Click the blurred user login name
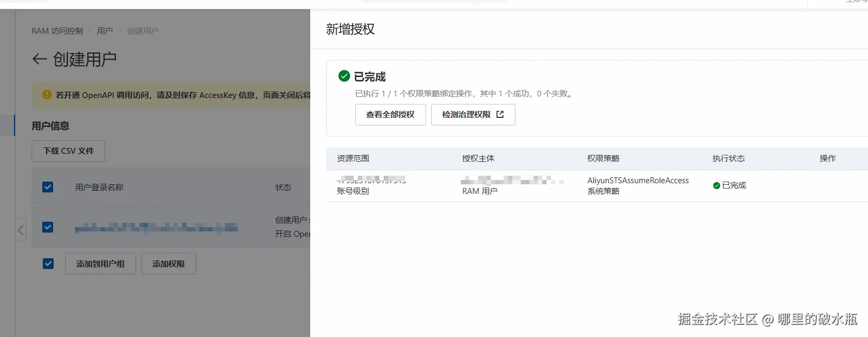This screenshot has height=337, width=868. click(156, 228)
